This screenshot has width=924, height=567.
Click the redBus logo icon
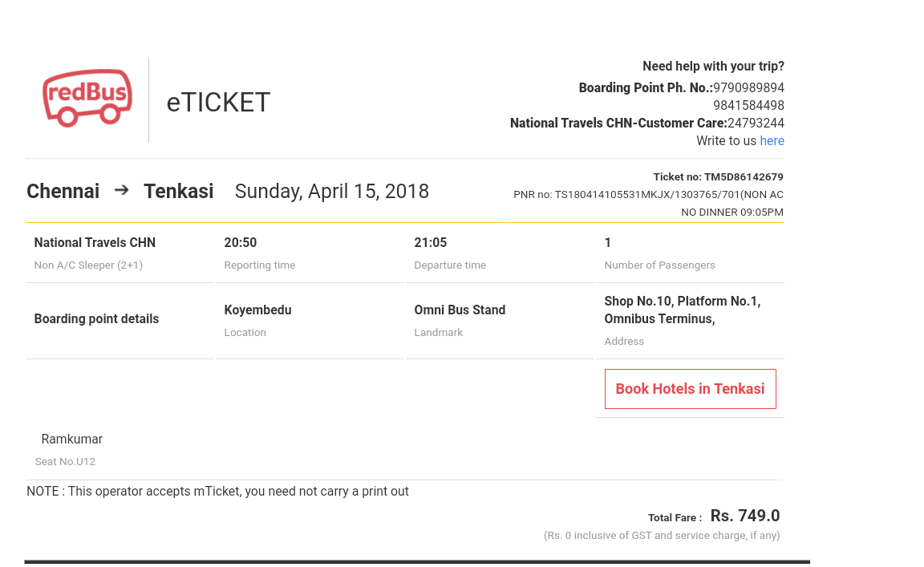click(87, 98)
